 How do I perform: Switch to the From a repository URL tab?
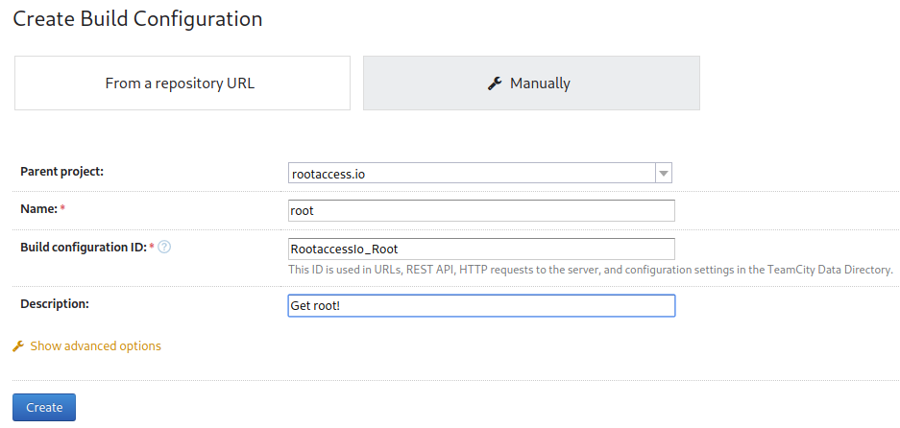click(181, 83)
